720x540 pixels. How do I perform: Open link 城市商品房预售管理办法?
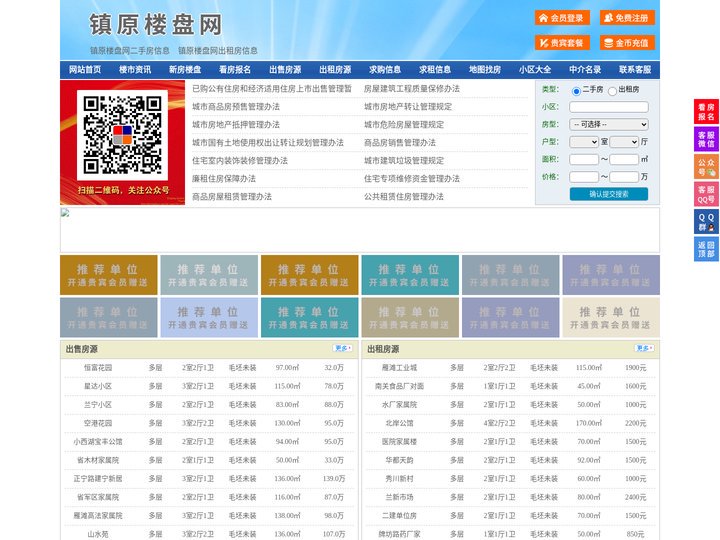click(236, 107)
